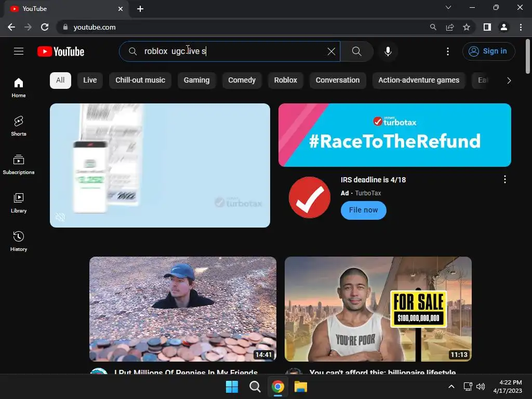Screen dimensions: 532x399
Task: Open YouTube settings three-dot menu
Action: [447, 51]
